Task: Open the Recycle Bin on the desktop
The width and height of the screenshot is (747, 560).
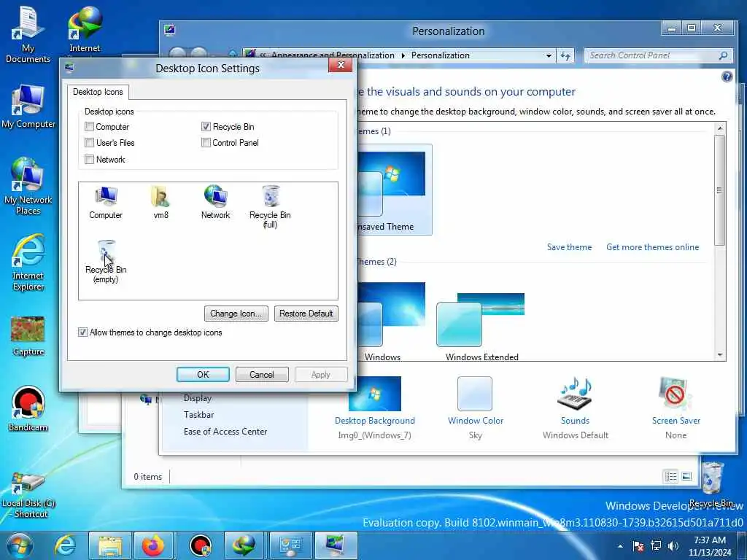Action: [712, 484]
